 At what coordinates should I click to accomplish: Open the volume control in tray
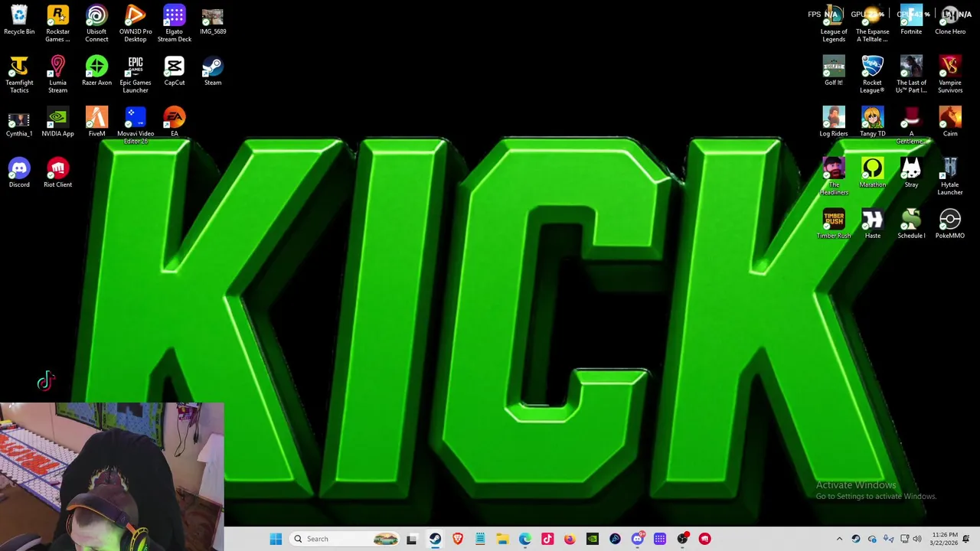pos(917,539)
